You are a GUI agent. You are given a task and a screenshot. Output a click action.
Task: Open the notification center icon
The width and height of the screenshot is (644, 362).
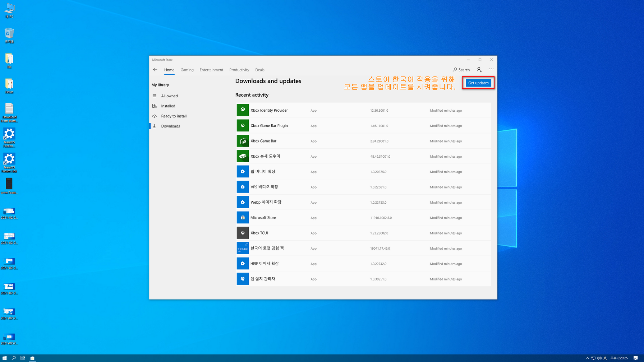[x=635, y=358]
